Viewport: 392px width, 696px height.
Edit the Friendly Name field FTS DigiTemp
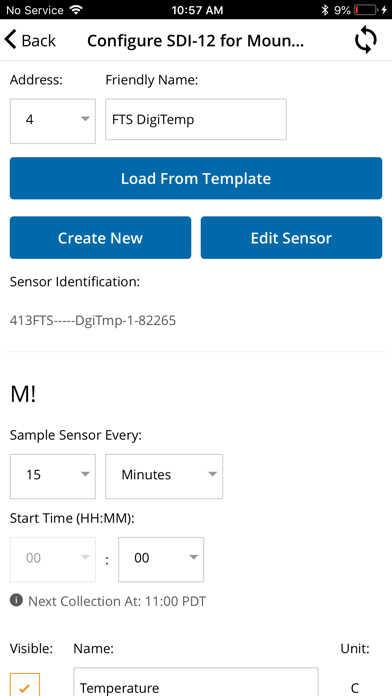196,119
